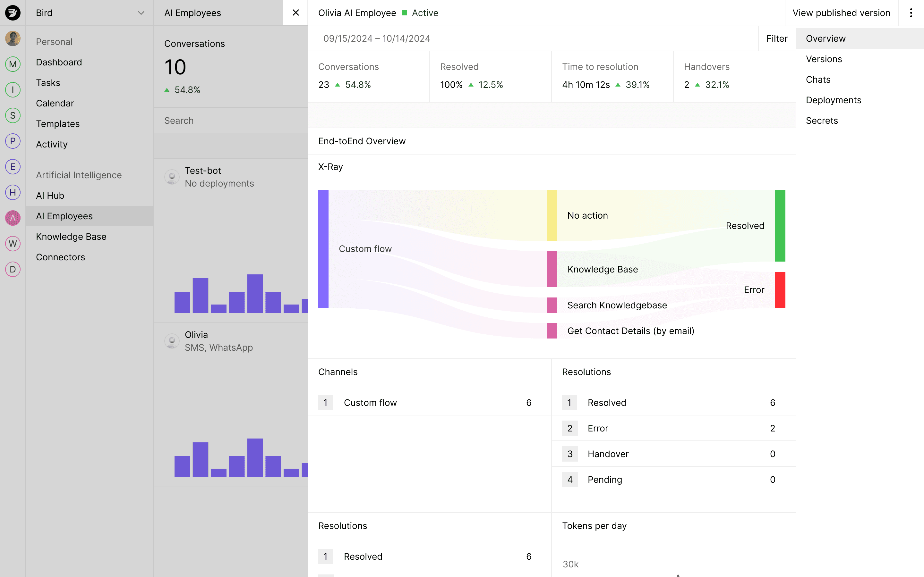Select the green "E" workspace icon
The height and width of the screenshot is (577, 924).
point(13,167)
